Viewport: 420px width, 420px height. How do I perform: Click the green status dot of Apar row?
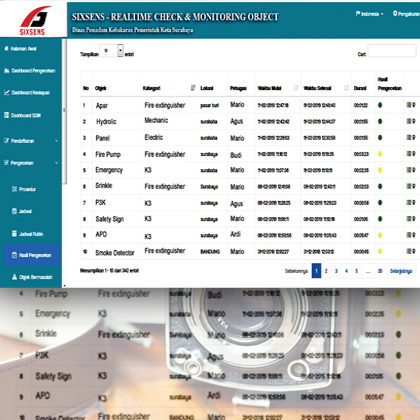[x=380, y=105]
